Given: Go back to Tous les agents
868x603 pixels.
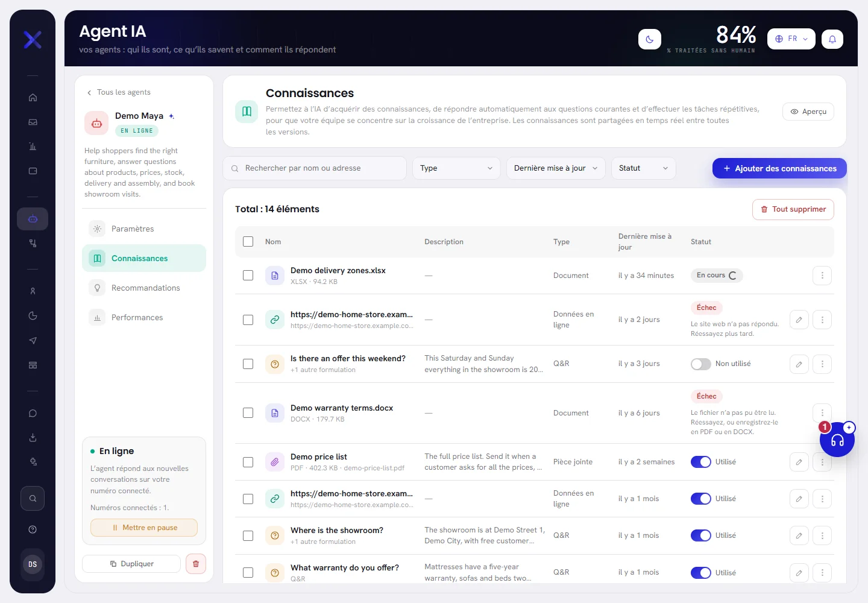Looking at the screenshot, I should (x=119, y=92).
